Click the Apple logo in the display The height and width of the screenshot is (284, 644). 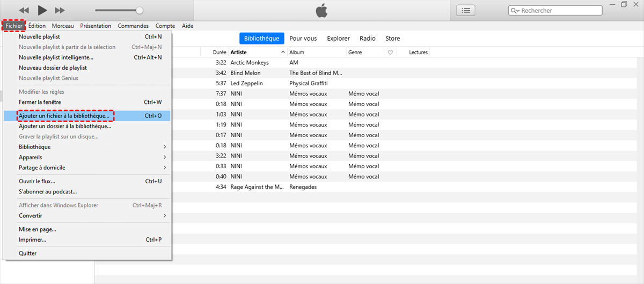pos(321,10)
